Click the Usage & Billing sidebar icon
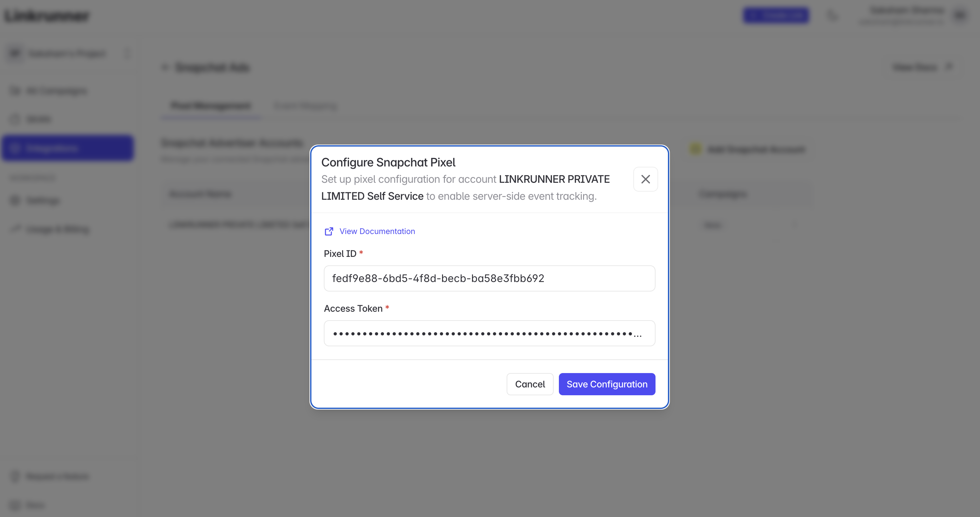 (x=15, y=229)
